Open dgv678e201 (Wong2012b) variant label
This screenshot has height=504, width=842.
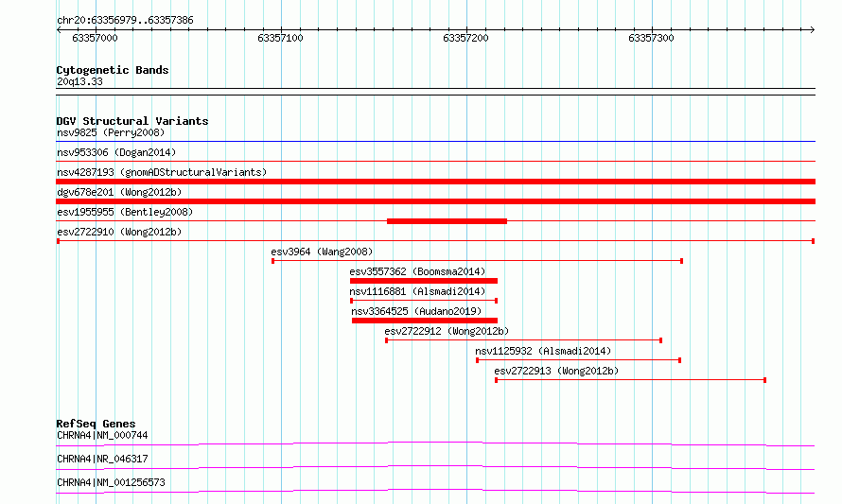(x=119, y=192)
